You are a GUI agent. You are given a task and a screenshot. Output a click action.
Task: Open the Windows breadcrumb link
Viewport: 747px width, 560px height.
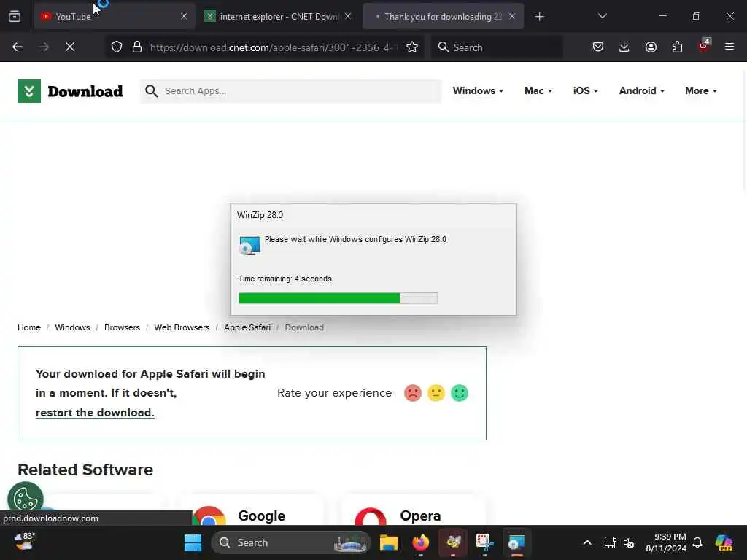(72, 327)
